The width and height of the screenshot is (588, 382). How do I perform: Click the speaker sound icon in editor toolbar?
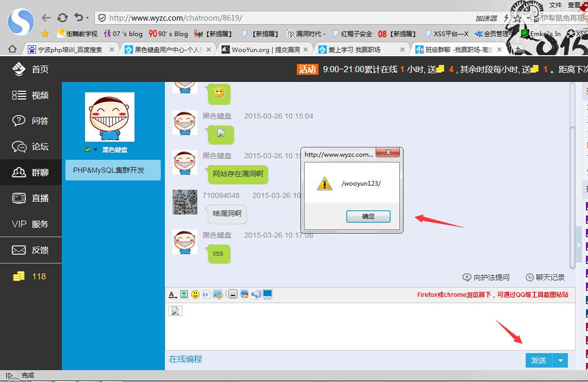[256, 294]
